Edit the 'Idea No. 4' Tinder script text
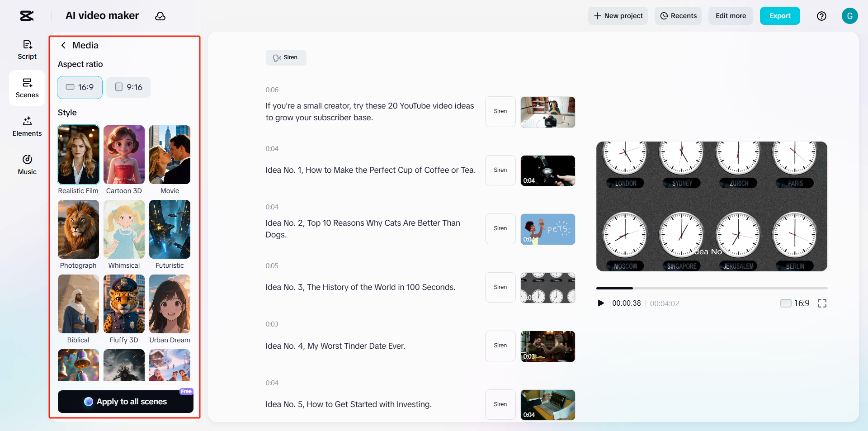Screen dimensions: 868x431 pyautogui.click(x=335, y=346)
